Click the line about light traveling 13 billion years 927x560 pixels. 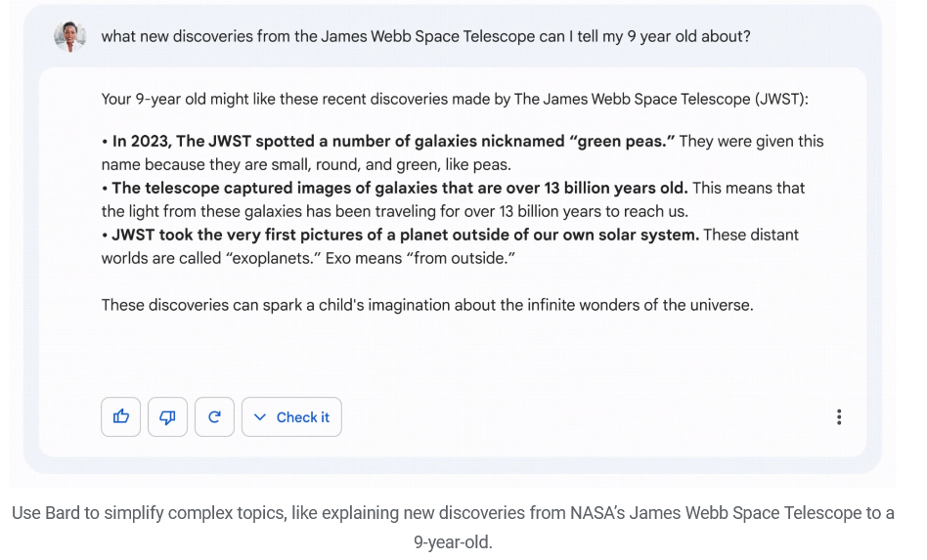[x=394, y=211]
